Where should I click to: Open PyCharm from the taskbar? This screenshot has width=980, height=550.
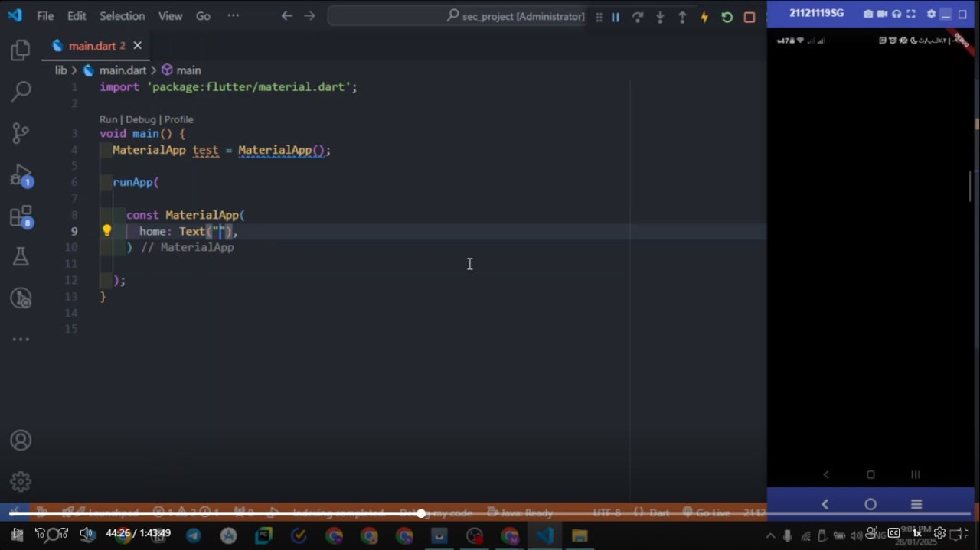pyautogui.click(x=263, y=536)
